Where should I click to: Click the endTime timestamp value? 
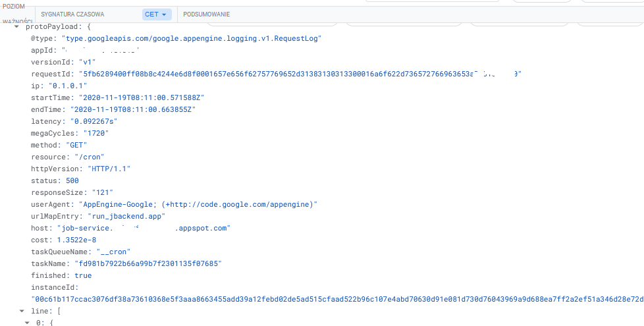(133, 110)
